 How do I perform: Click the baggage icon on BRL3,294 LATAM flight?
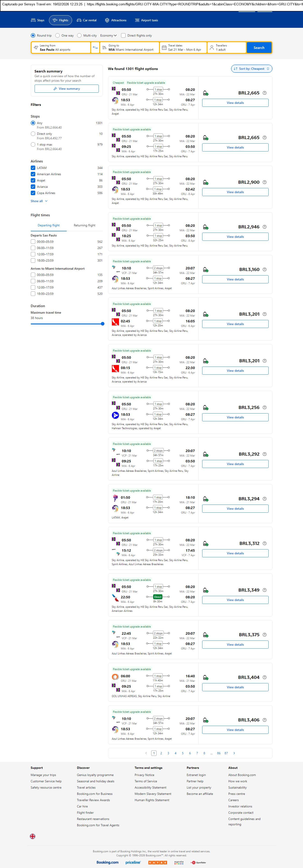206,499
